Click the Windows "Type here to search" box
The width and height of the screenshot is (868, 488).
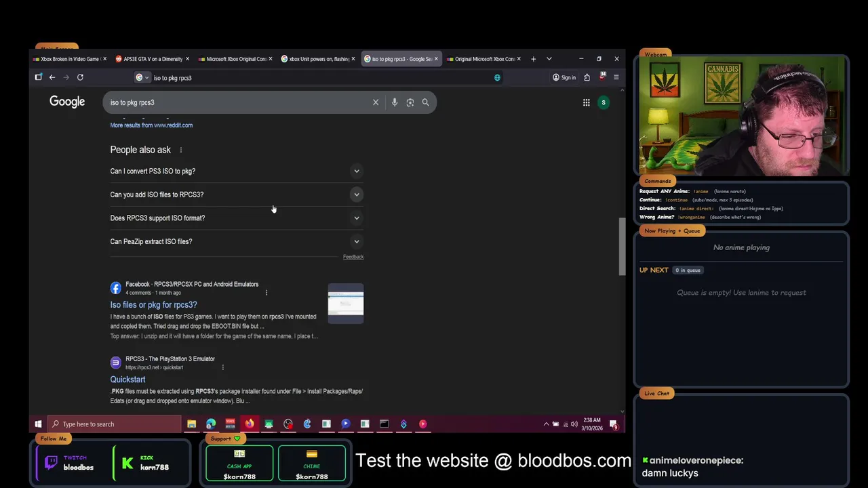pos(115,424)
